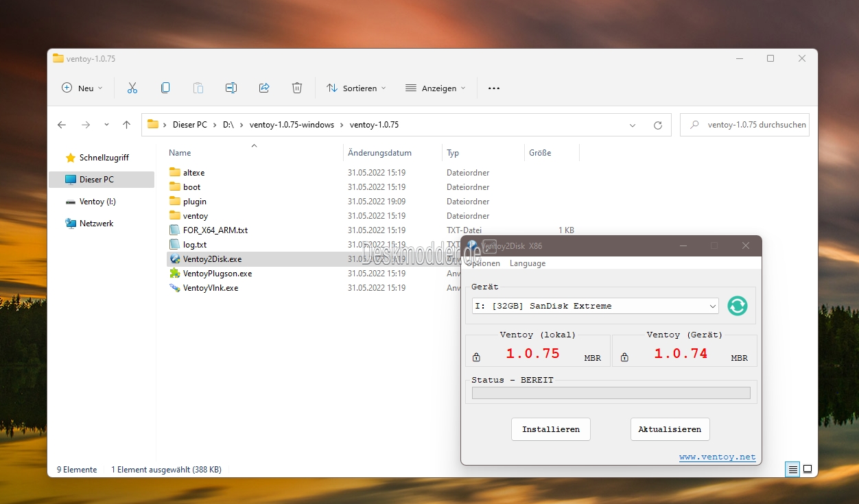Click the Share icon in Explorer toolbar
The image size is (859, 504).
pyautogui.click(x=264, y=88)
